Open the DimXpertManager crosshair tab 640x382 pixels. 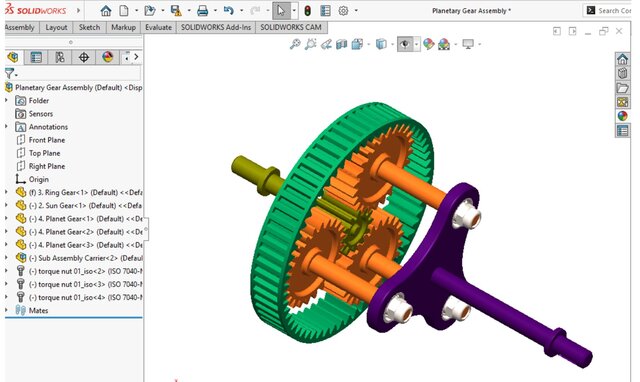84,57
